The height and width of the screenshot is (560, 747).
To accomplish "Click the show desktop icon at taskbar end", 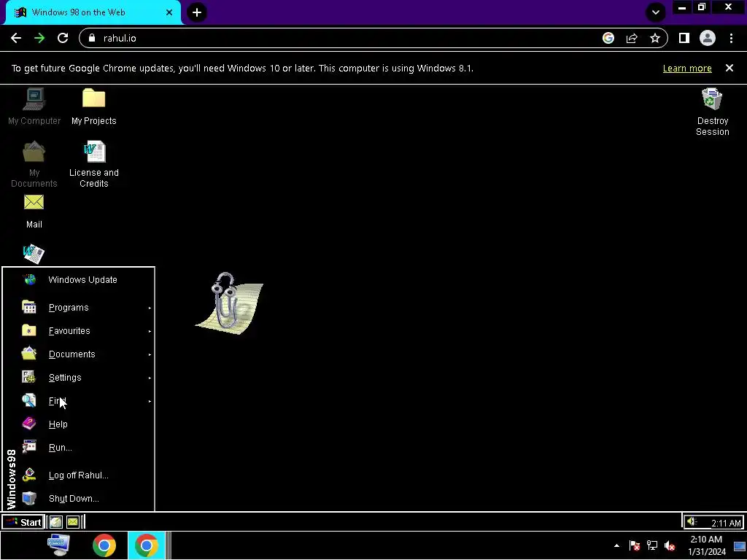I will coord(740,545).
